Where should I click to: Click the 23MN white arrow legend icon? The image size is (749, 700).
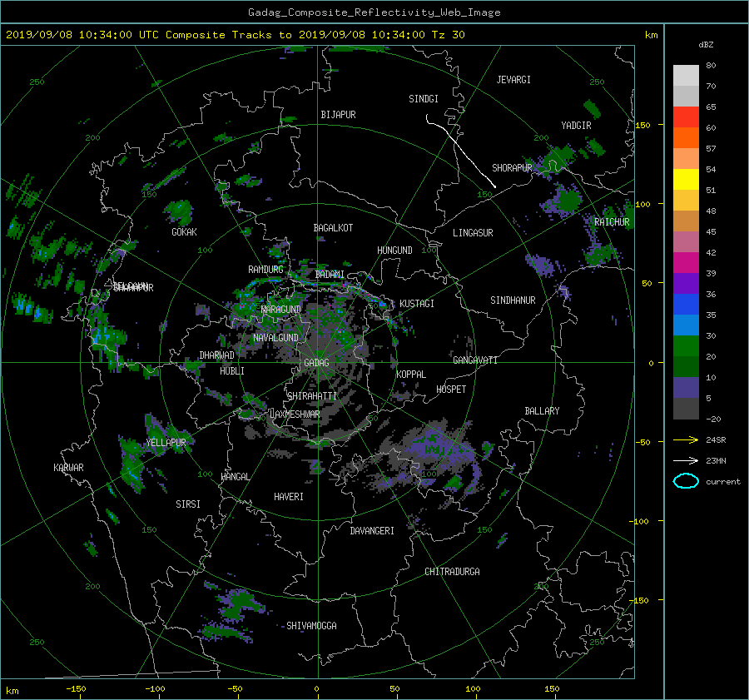[x=686, y=460]
